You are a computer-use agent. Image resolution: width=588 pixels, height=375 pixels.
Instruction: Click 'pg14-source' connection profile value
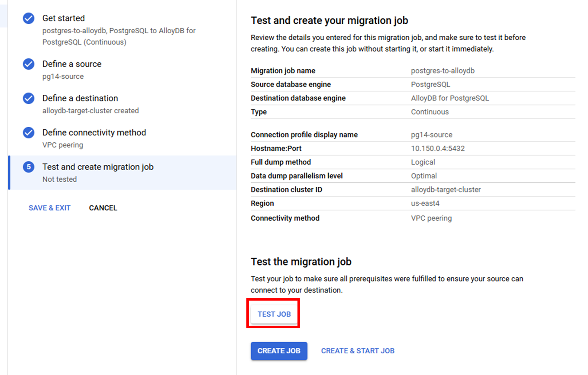pyautogui.click(x=432, y=135)
